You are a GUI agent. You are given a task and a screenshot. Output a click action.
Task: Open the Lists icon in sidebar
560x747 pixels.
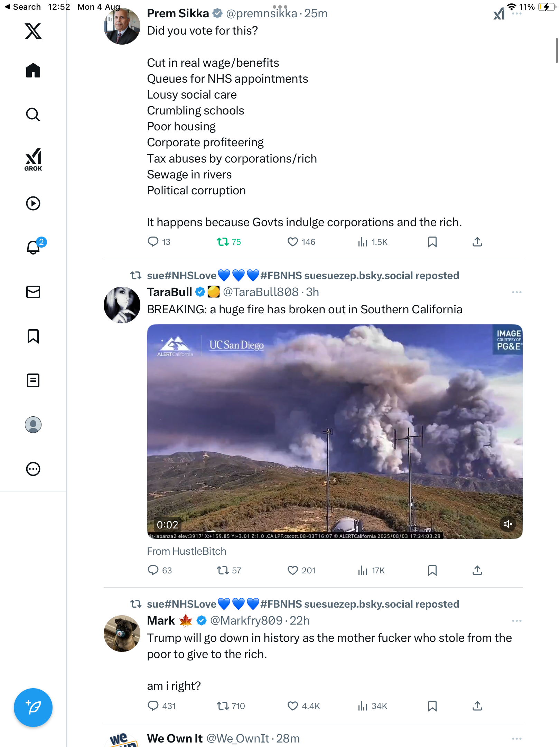[33, 380]
